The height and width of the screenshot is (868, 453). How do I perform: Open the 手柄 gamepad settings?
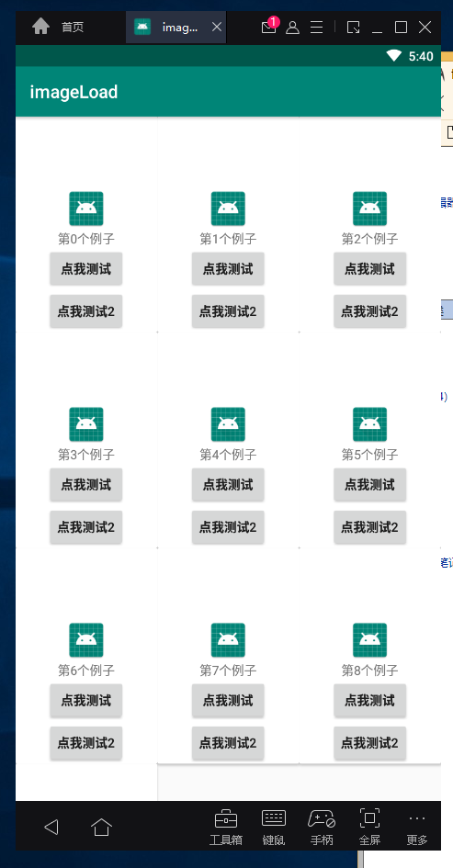tap(322, 828)
